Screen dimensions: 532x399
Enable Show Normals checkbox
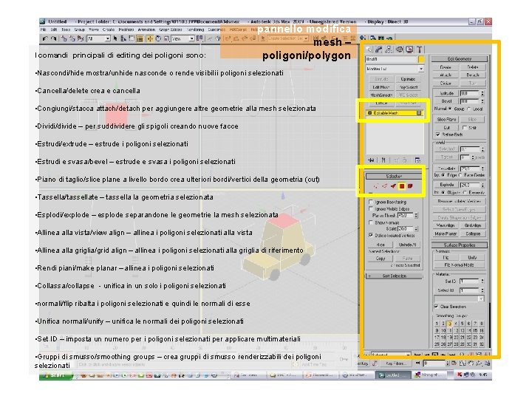click(371, 222)
